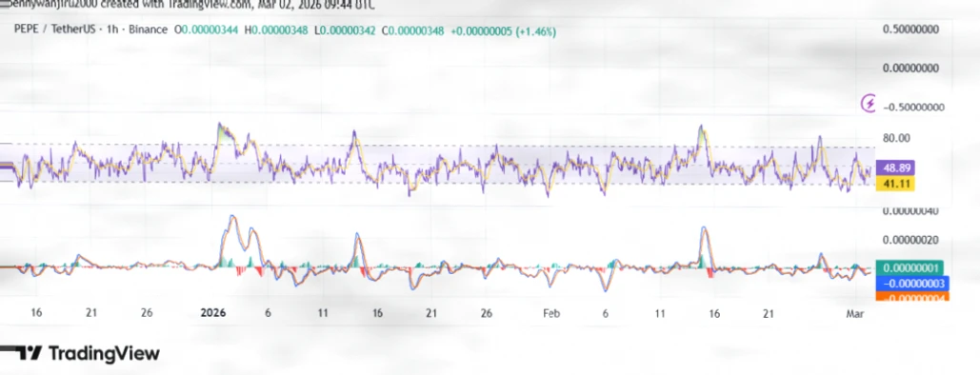Image resolution: width=980 pixels, height=375 pixels.
Task: Click the purple 48.89 RSI value tag
Action: (895, 168)
